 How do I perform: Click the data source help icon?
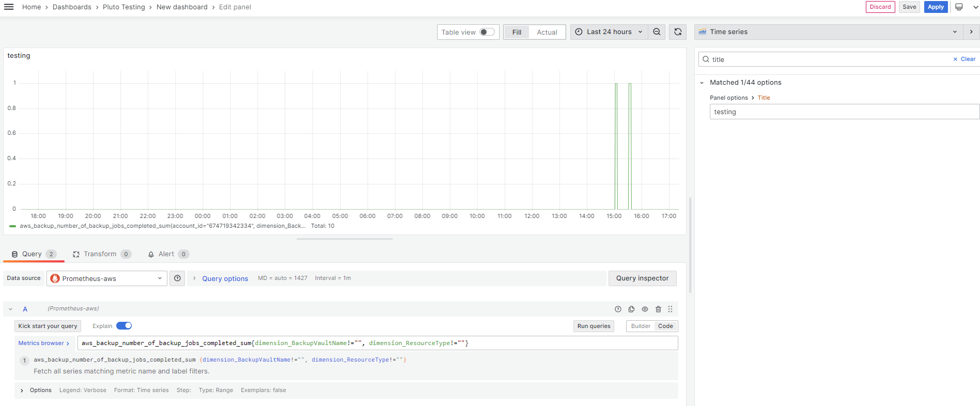[177, 278]
